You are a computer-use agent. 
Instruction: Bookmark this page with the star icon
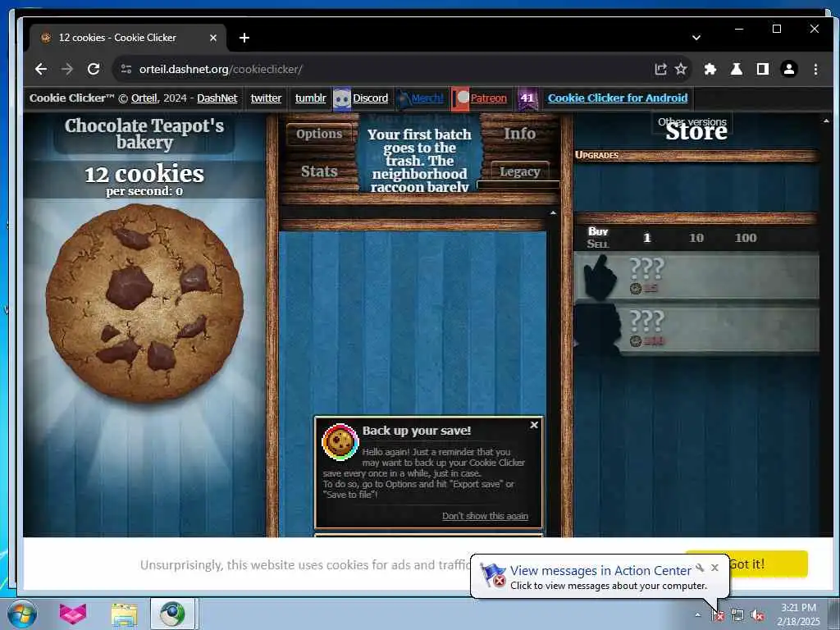tap(681, 69)
